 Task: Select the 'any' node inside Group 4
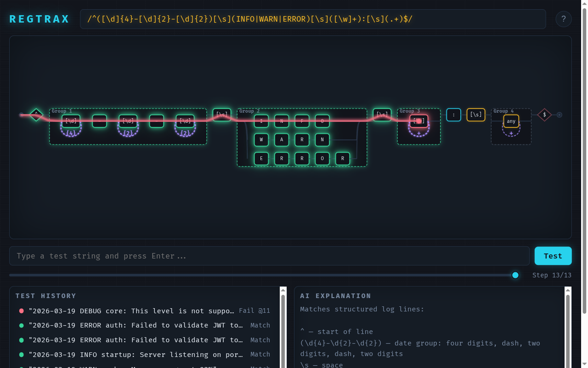pos(511,121)
